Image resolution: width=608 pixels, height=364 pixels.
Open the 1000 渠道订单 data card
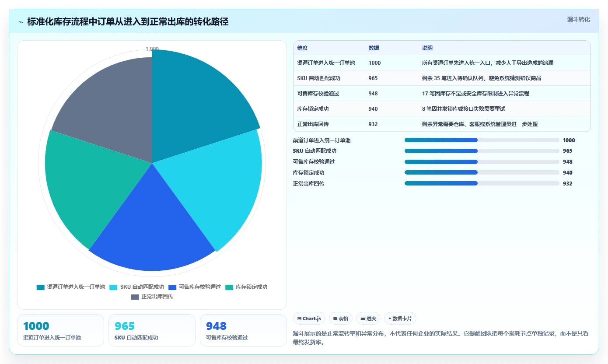click(60, 330)
